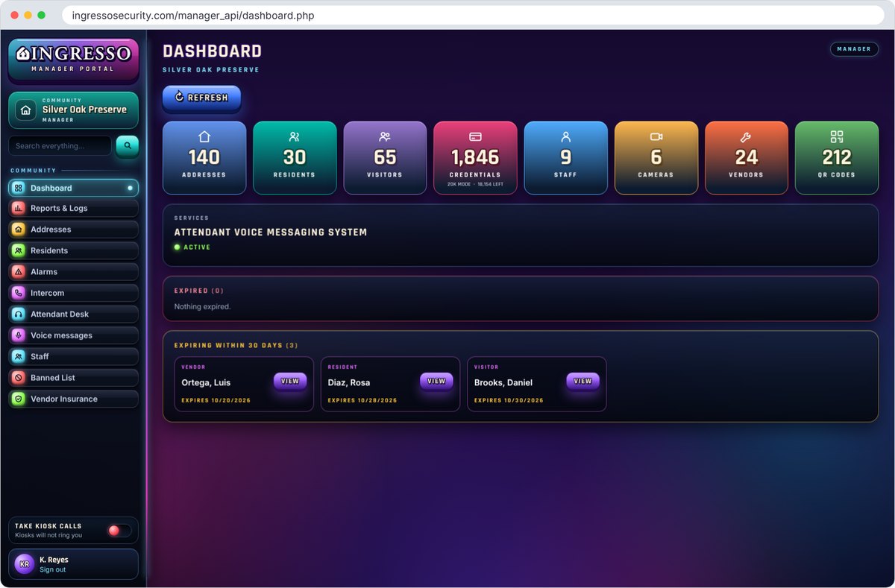Open the 1,846 Credentials stat card
The width and height of the screenshot is (895, 588).
pos(475,158)
